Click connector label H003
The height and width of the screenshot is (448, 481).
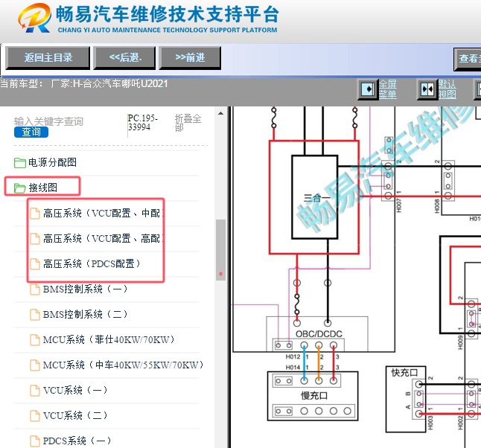pos(430,422)
